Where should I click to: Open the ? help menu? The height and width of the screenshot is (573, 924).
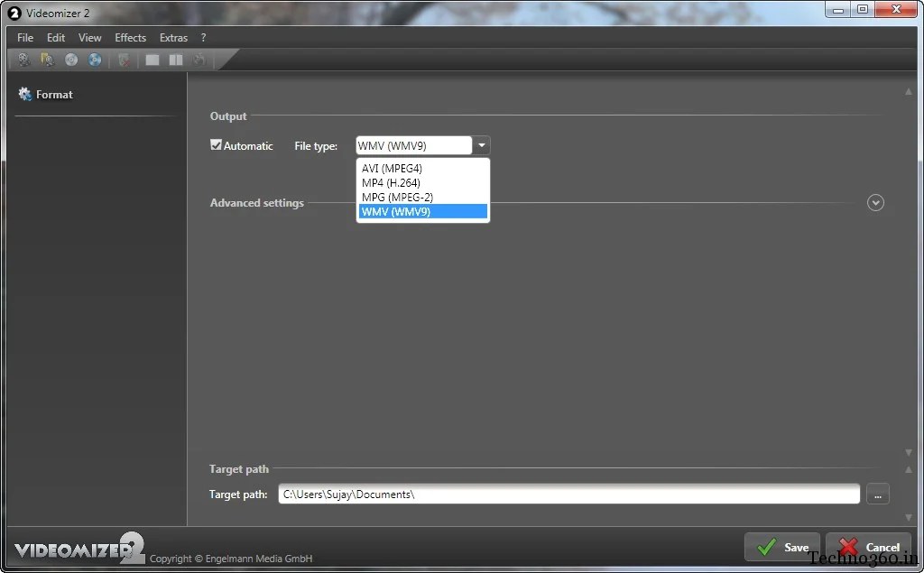[x=203, y=37]
